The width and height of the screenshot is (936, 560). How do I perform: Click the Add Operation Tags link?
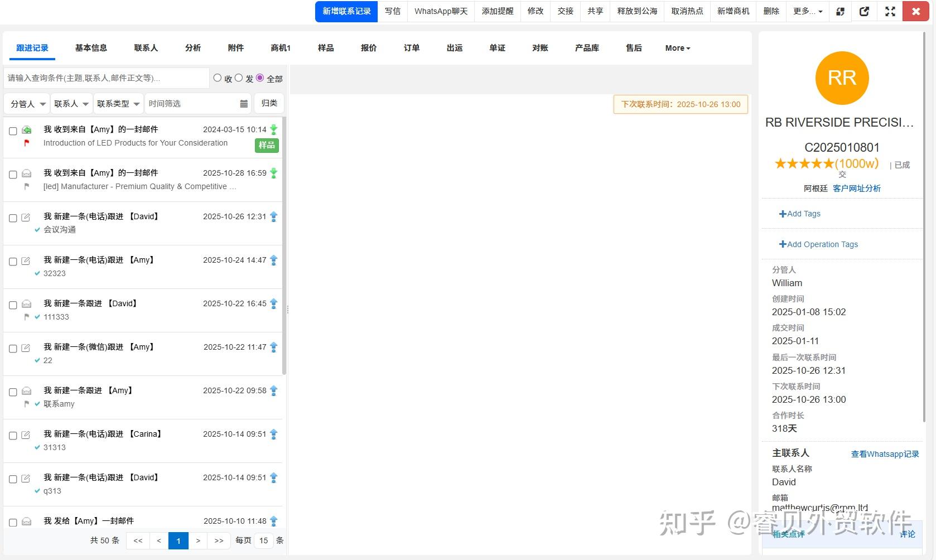point(819,244)
